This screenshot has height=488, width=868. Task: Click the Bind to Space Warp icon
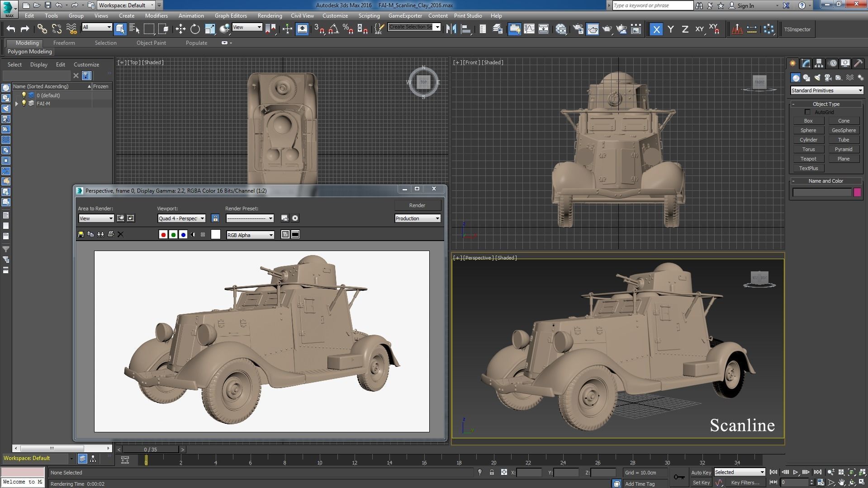click(x=71, y=29)
